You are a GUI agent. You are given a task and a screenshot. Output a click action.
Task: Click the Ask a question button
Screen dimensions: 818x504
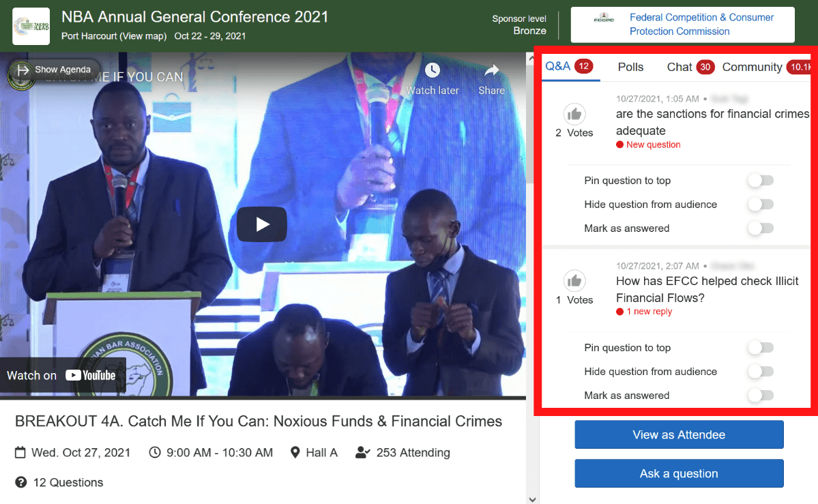pos(679,473)
